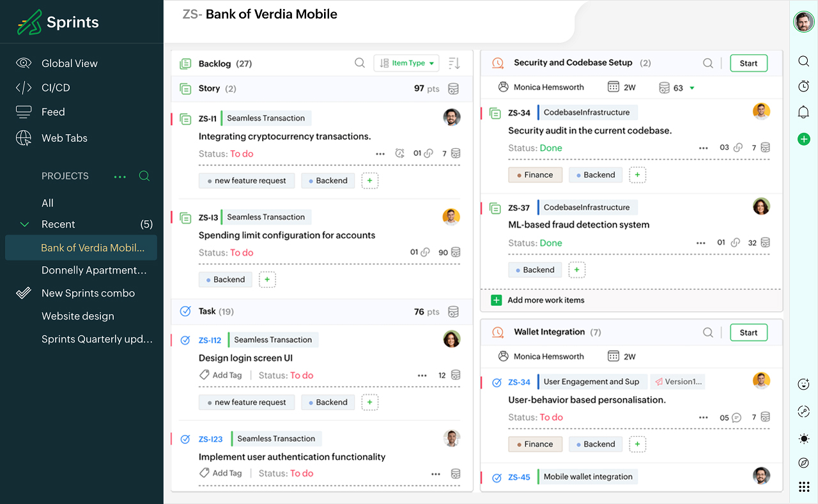Collapse the Recent projects list
Image resolution: width=818 pixels, height=504 pixels.
(25, 224)
